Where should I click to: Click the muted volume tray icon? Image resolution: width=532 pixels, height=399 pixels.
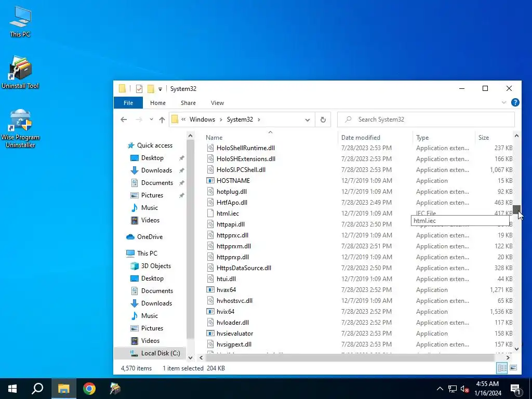[464, 389]
